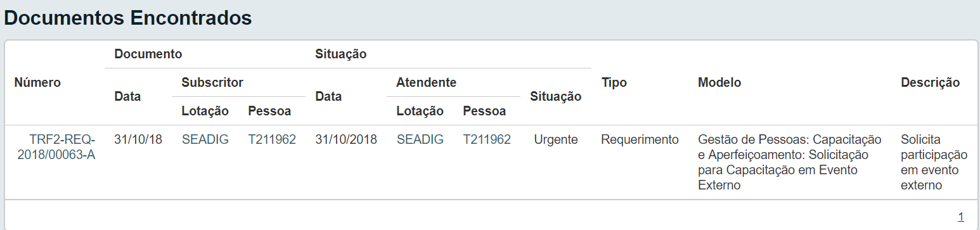Select subscriber pessoa T211962
Viewport: 980px width, 230px height.
(272, 139)
